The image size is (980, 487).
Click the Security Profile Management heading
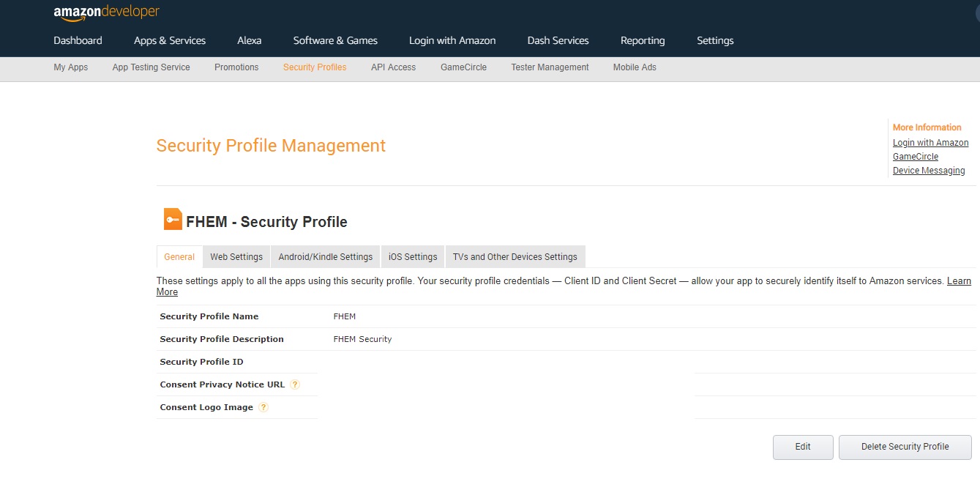point(271,146)
